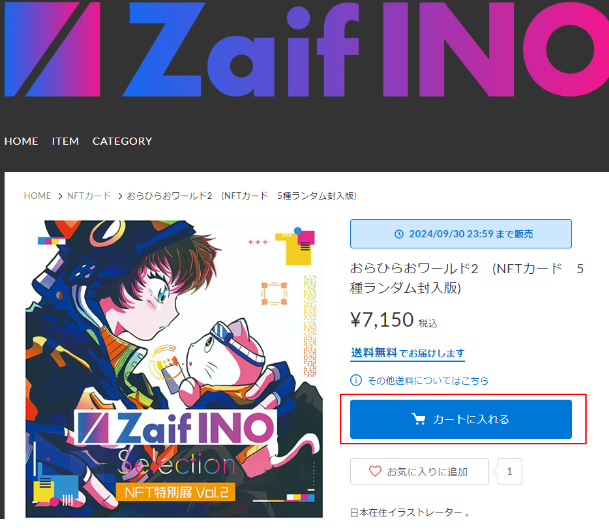Click the chevron after HOME in breadcrumb
This screenshot has height=530, width=609.
60,196
